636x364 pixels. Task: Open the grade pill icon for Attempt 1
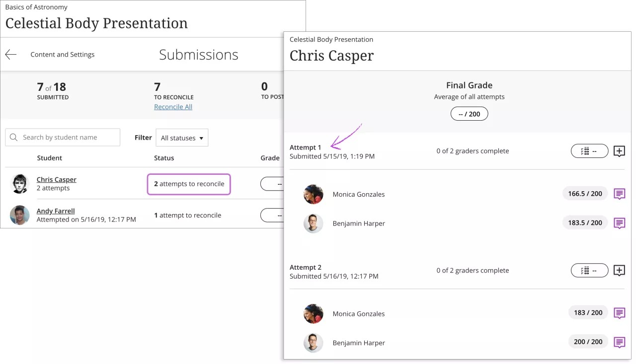[589, 151]
